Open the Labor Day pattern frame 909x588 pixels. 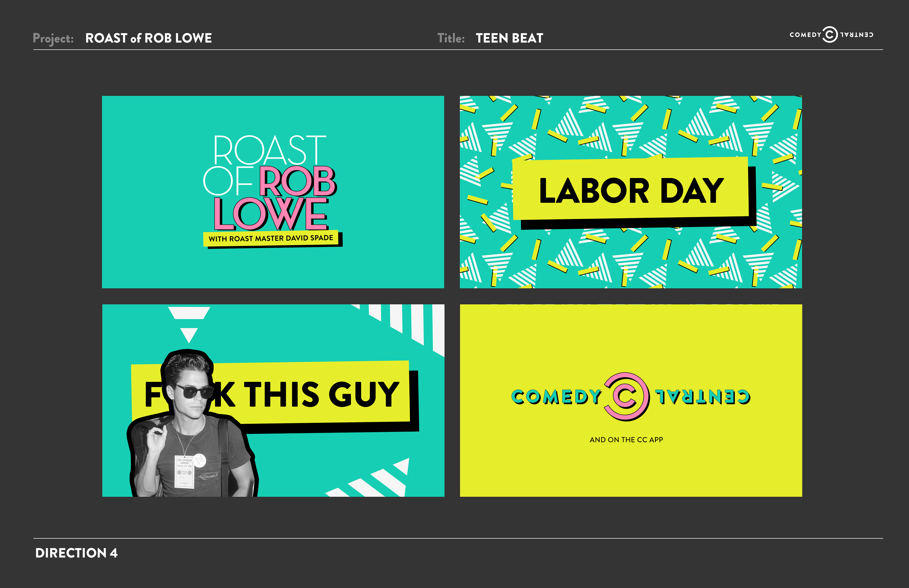631,192
